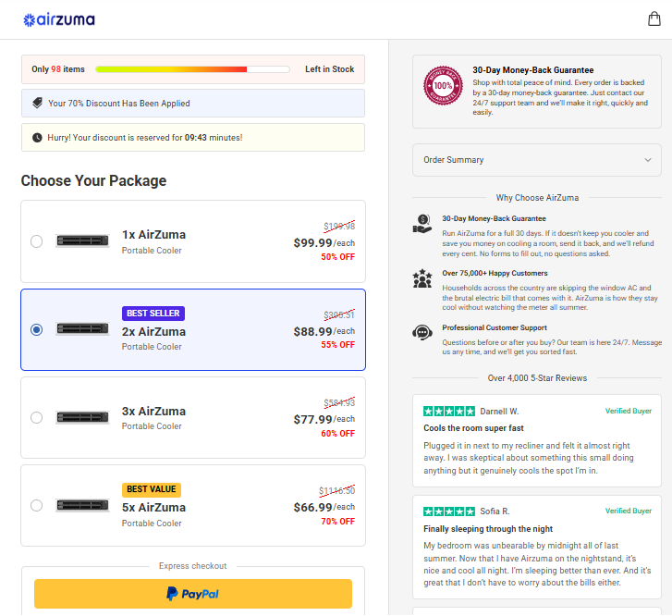The height and width of the screenshot is (616, 672).
Task: Click the customer support headset icon
Action: coord(422,332)
